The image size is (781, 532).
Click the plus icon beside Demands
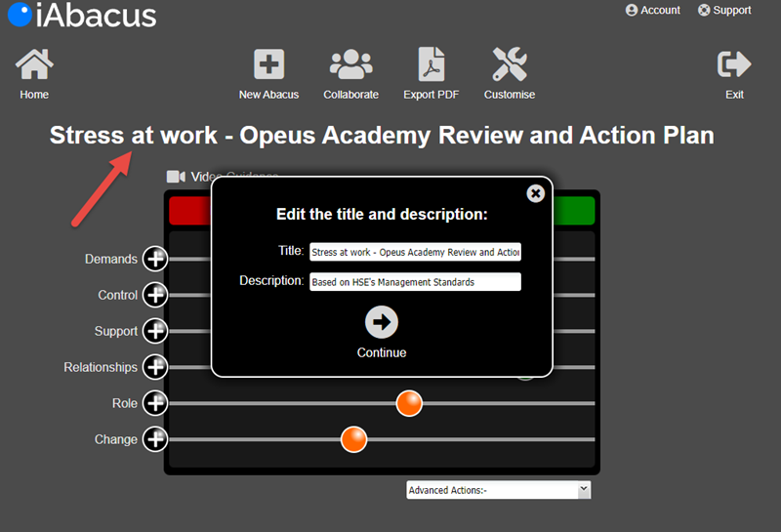point(155,259)
